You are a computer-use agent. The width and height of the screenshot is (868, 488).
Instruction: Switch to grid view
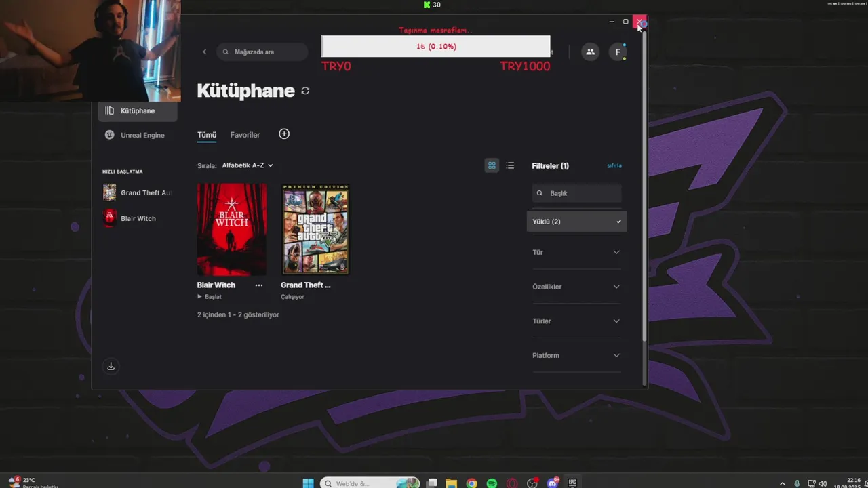(x=492, y=165)
